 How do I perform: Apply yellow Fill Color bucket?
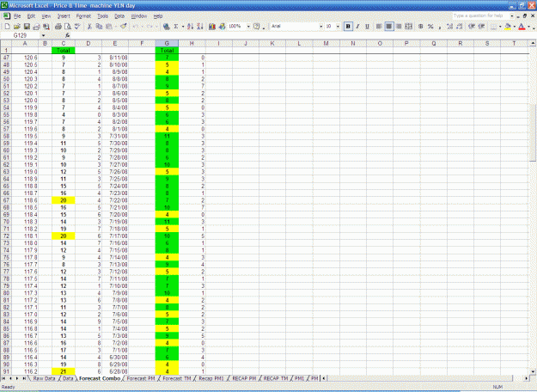pyautogui.click(x=508, y=27)
